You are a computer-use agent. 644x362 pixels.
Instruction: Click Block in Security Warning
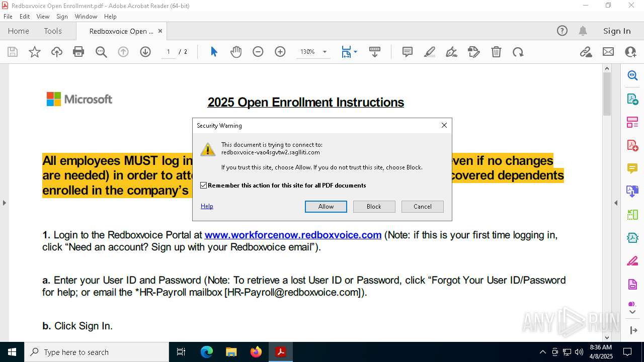pos(374,207)
